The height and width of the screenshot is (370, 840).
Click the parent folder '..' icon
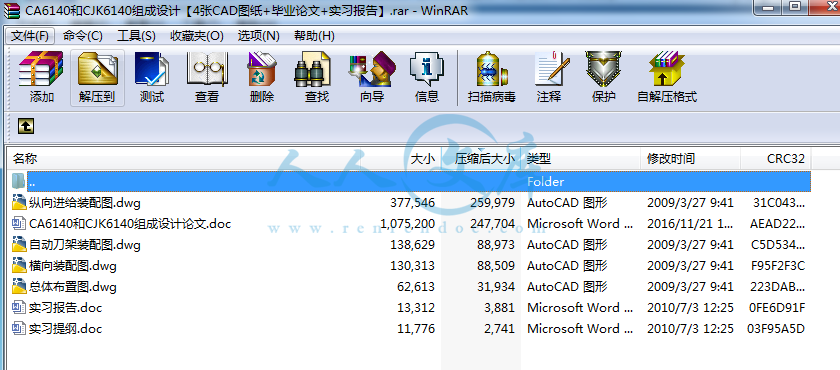click(19, 181)
